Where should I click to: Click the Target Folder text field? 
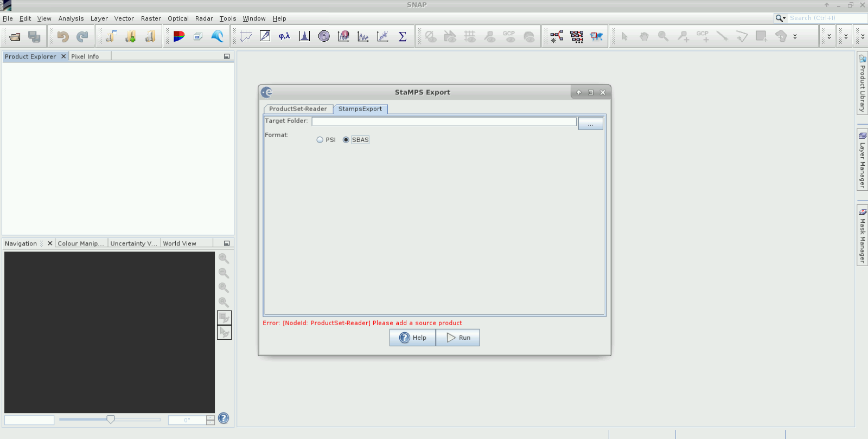(x=444, y=122)
